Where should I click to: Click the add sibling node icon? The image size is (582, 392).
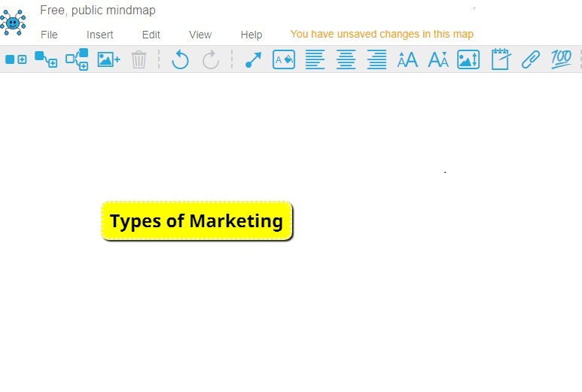pos(16,59)
